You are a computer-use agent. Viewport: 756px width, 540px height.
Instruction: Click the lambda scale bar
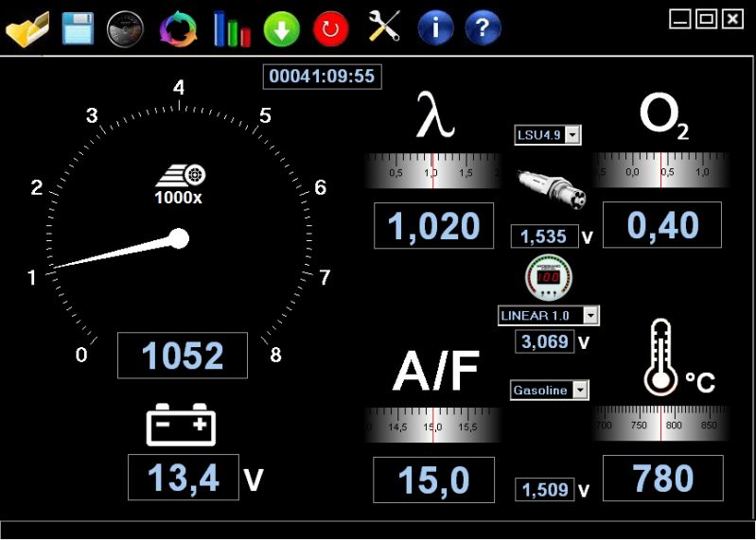[x=433, y=170]
